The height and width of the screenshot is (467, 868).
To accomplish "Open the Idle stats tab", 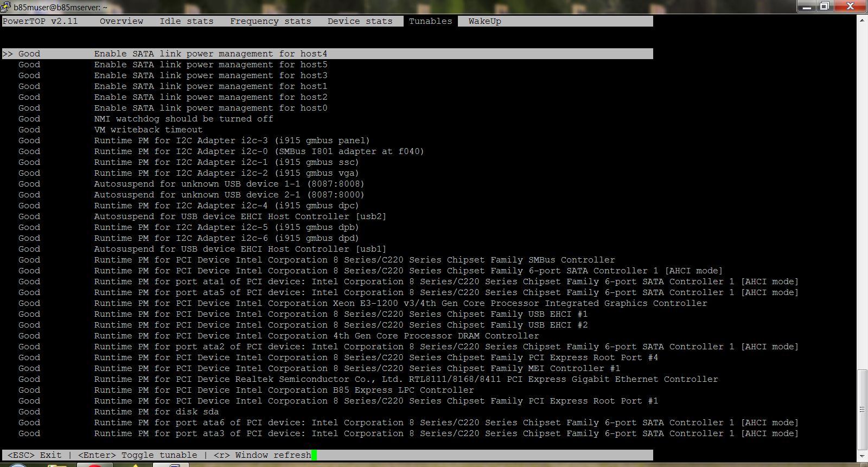I will pos(187,21).
